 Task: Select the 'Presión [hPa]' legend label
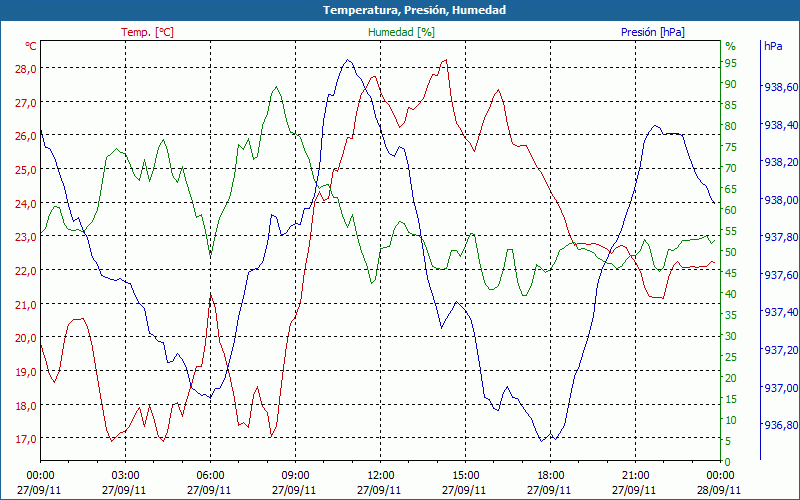point(653,32)
